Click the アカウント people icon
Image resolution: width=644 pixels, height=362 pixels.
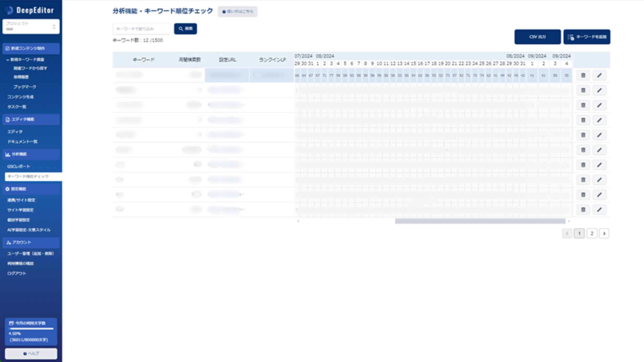pos(8,242)
